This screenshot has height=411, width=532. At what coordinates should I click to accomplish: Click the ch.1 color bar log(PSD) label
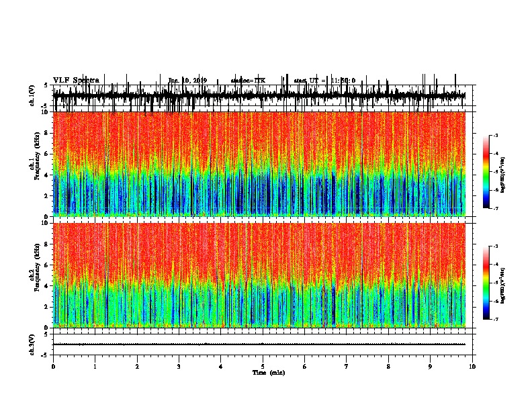(503, 175)
